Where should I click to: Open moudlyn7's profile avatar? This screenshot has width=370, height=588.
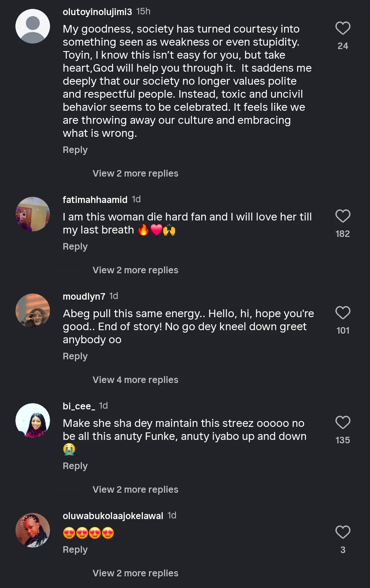tap(33, 311)
